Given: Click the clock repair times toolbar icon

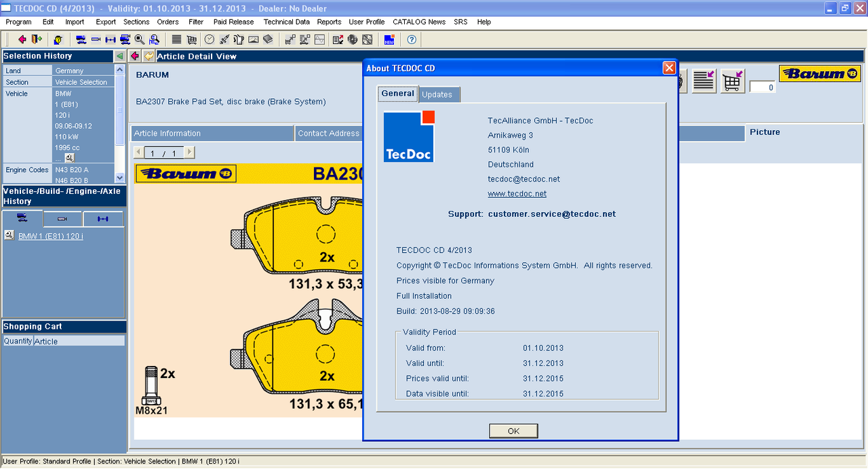Looking at the screenshot, I should (x=210, y=39).
